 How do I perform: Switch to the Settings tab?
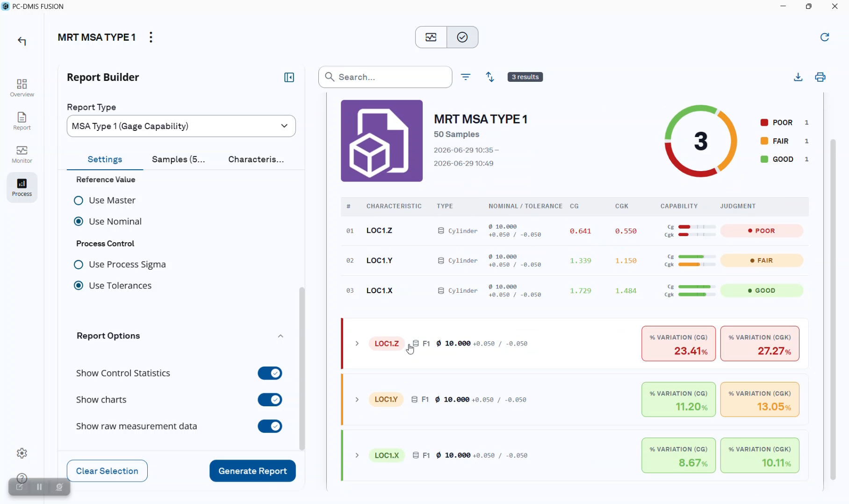105,159
